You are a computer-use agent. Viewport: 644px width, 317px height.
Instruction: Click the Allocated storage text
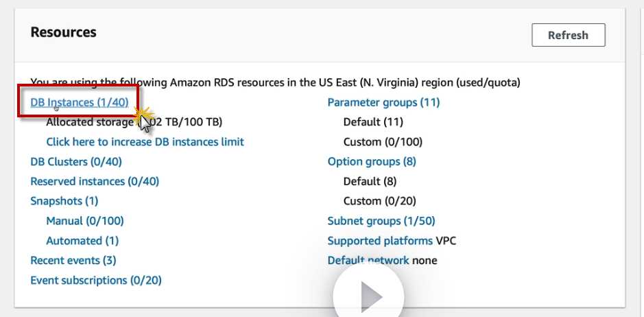(x=89, y=122)
